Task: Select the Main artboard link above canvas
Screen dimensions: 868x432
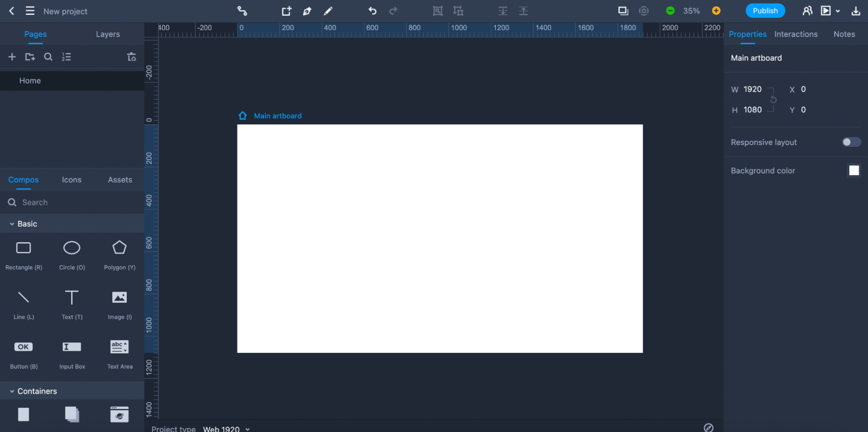Action: point(277,116)
